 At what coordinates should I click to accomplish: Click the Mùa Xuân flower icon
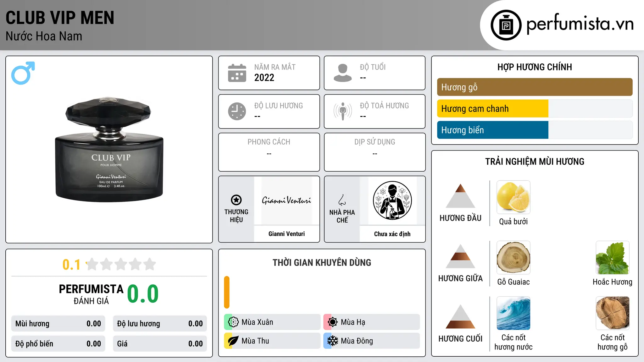point(233,322)
